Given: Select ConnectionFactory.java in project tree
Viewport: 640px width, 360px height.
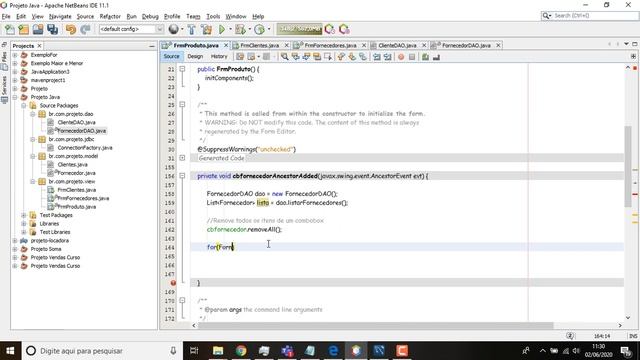Looking at the screenshot, I should (84, 148).
